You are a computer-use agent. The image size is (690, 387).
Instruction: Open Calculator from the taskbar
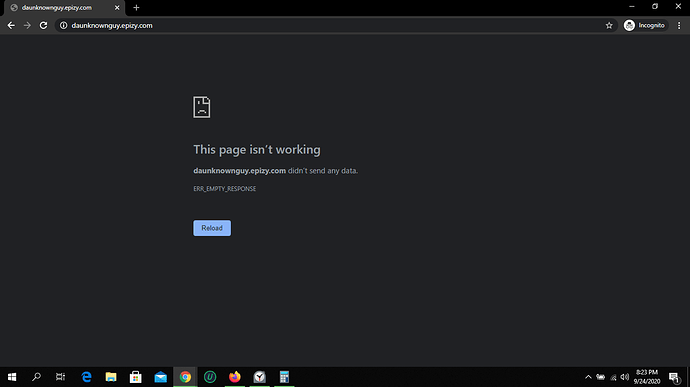pyautogui.click(x=284, y=377)
